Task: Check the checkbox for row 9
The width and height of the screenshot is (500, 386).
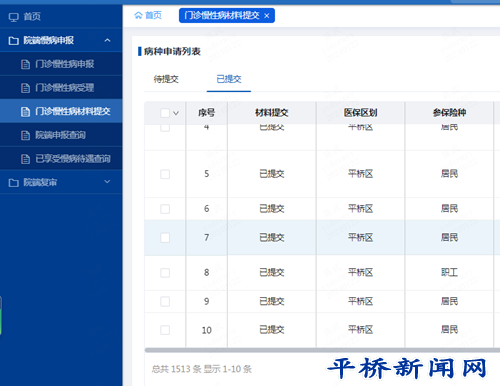Action: pyautogui.click(x=165, y=301)
